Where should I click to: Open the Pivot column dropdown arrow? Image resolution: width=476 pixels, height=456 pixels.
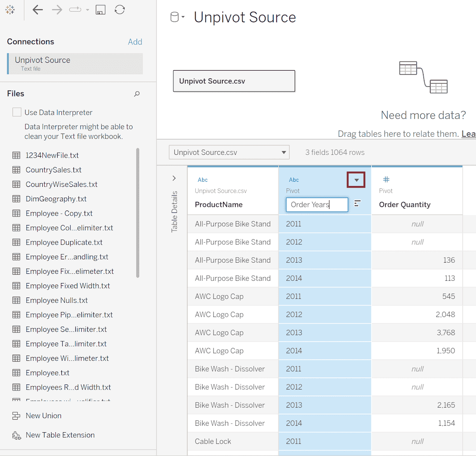tap(356, 180)
